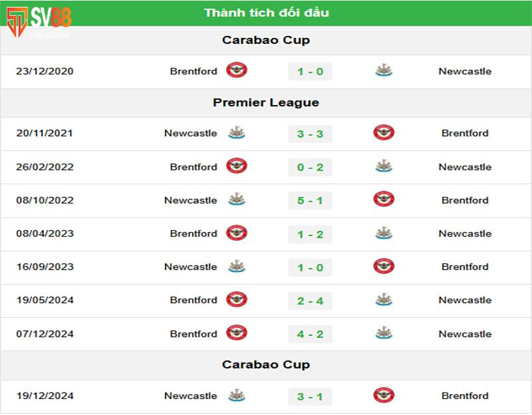Image resolution: width=532 pixels, height=415 pixels.
Task: Click Brentford crest in 07/12/2024 row
Action: [237, 333]
